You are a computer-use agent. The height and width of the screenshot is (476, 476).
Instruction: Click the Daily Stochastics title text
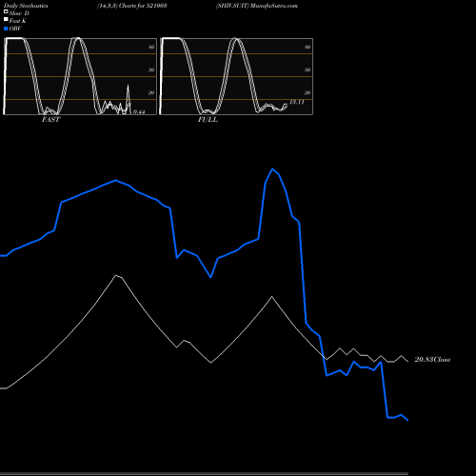pyautogui.click(x=26, y=6)
